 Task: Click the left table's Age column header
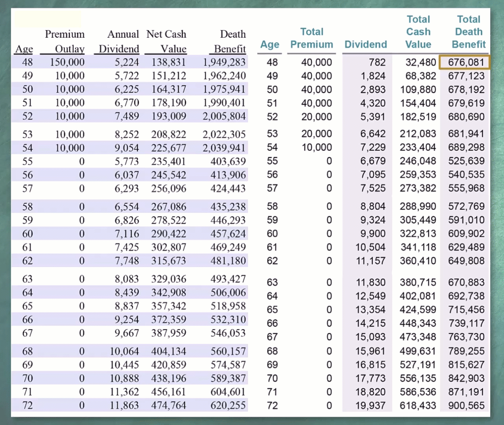24,49
